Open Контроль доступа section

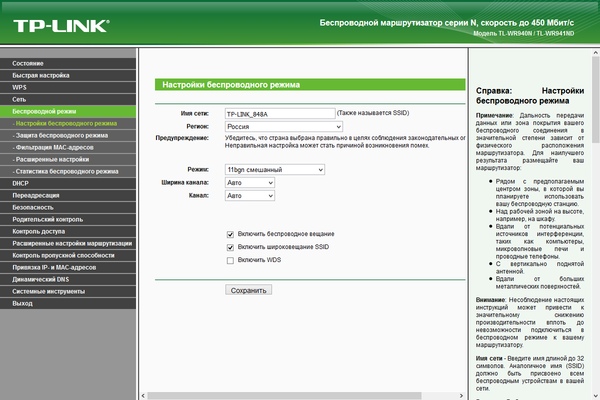(x=68, y=231)
